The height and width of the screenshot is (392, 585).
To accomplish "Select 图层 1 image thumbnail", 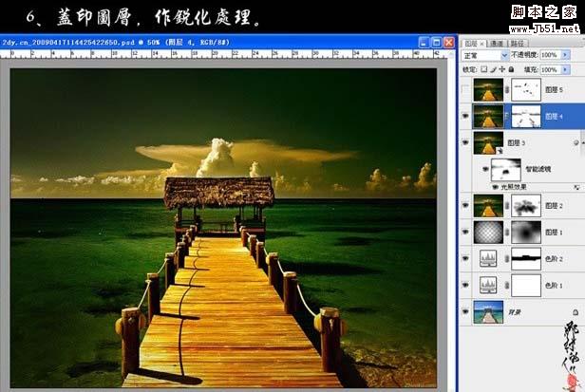I will (x=488, y=232).
